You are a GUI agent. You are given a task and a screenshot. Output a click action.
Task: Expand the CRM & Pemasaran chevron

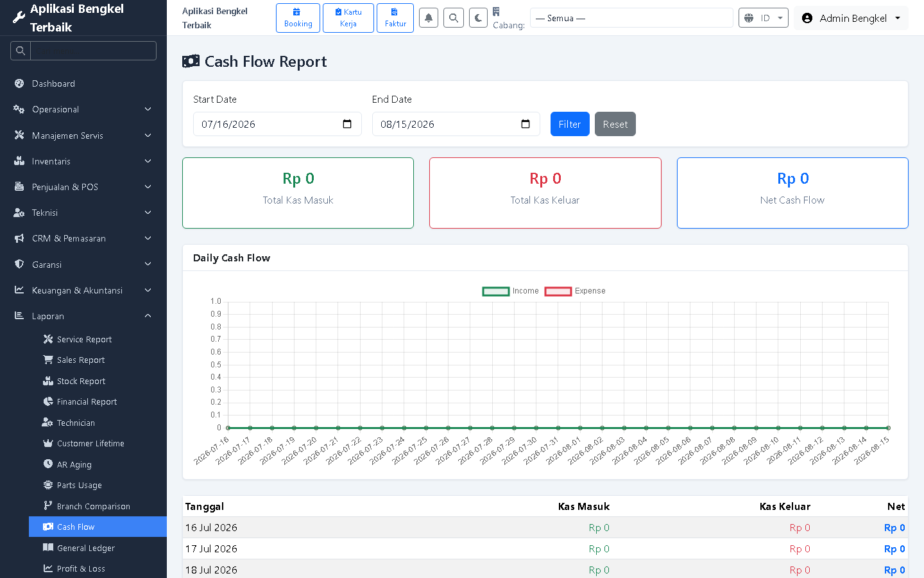point(148,238)
